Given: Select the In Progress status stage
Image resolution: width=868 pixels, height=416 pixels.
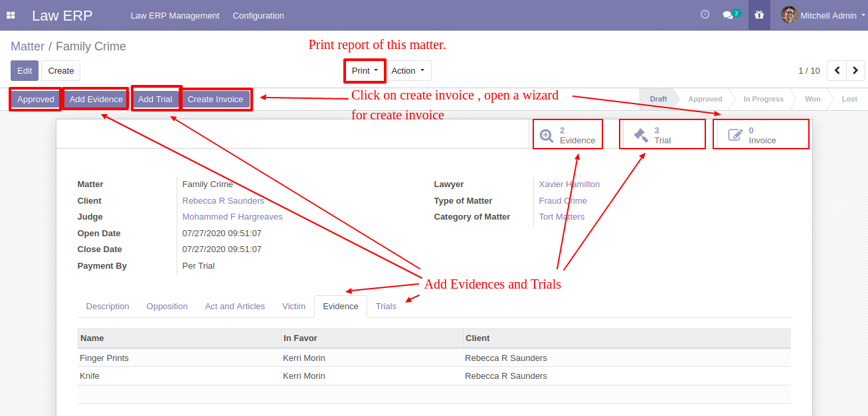Looking at the screenshot, I should (763, 99).
